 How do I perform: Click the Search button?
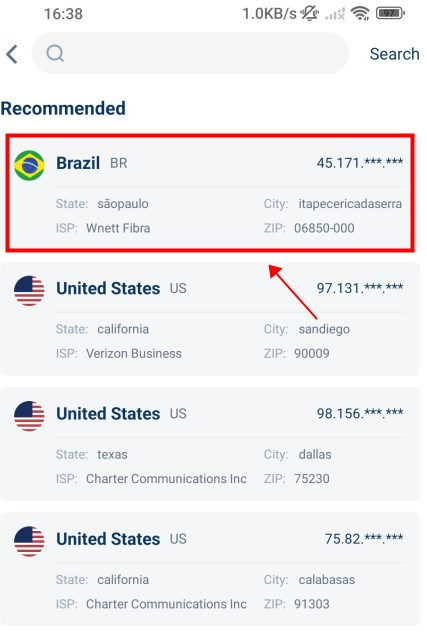tap(394, 54)
